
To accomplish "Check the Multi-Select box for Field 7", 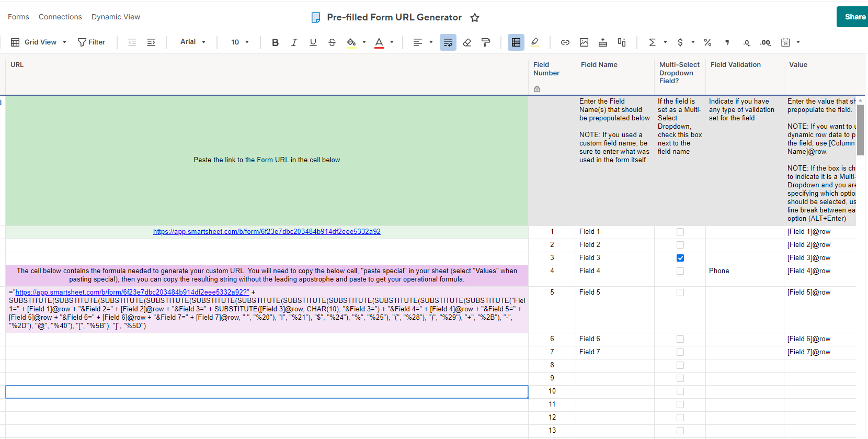I will pos(680,352).
